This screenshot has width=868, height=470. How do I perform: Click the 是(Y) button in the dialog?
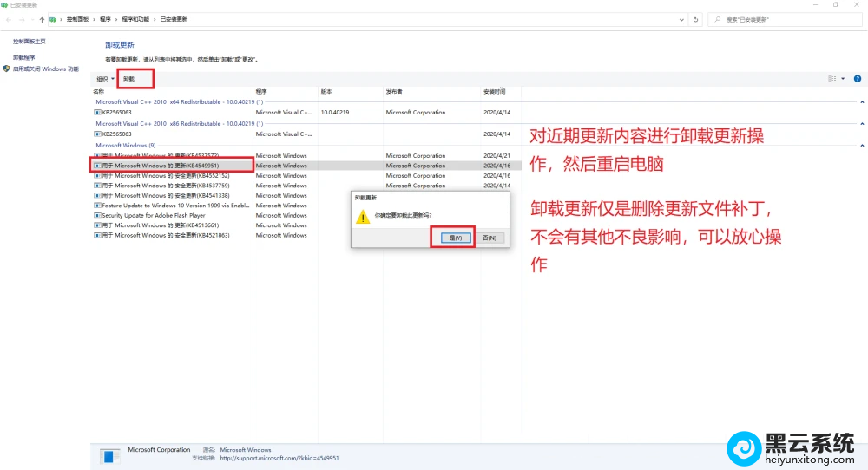pos(456,238)
